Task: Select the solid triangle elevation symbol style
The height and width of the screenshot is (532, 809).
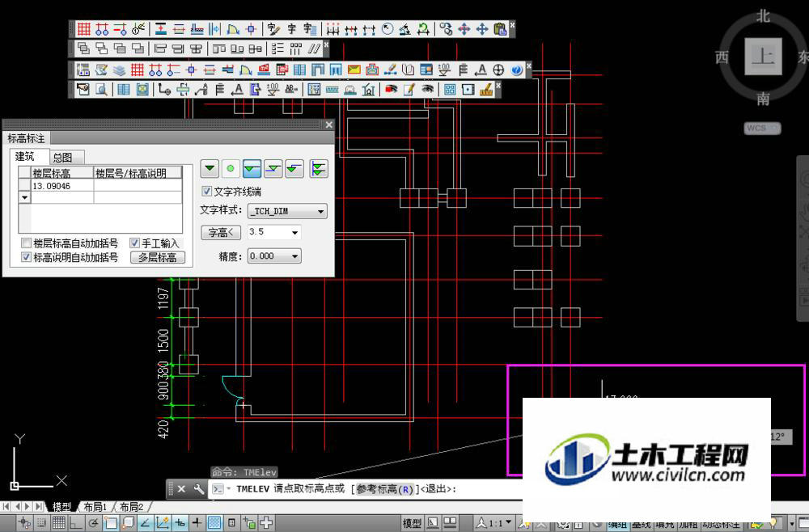Action: pyautogui.click(x=210, y=168)
